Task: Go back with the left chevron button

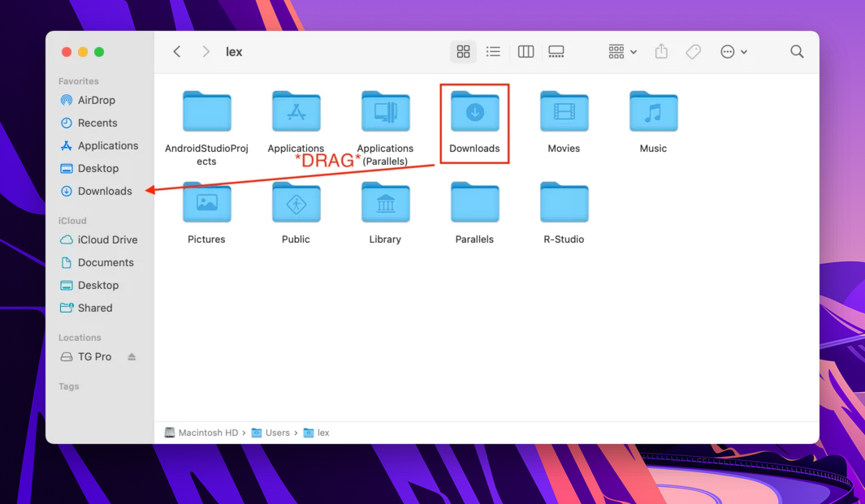Action: click(x=176, y=52)
